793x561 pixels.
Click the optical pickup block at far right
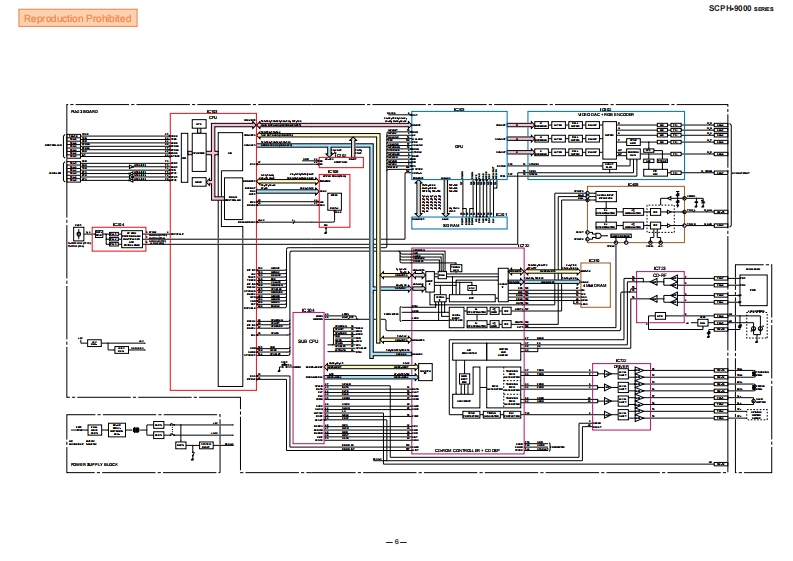752,285
